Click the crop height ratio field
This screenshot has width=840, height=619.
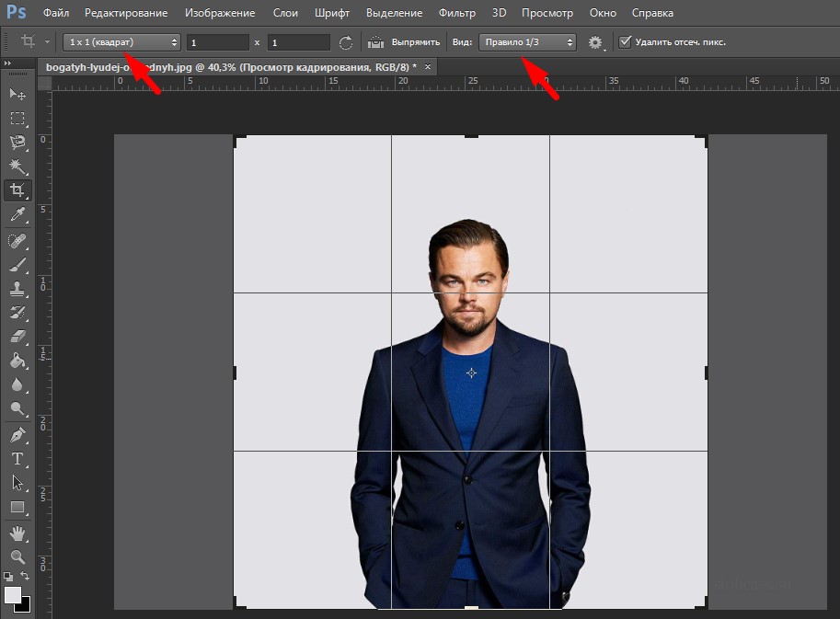pyautogui.click(x=299, y=42)
